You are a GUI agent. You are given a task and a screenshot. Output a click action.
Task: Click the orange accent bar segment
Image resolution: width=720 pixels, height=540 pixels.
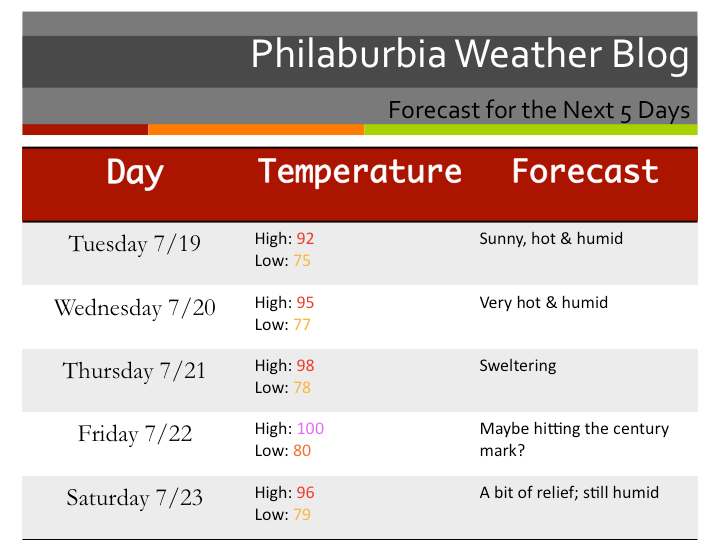[256, 129]
